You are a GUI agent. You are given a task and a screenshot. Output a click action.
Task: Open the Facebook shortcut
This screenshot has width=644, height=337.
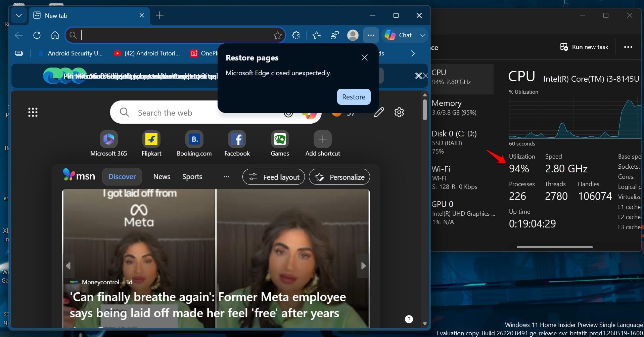(x=237, y=143)
